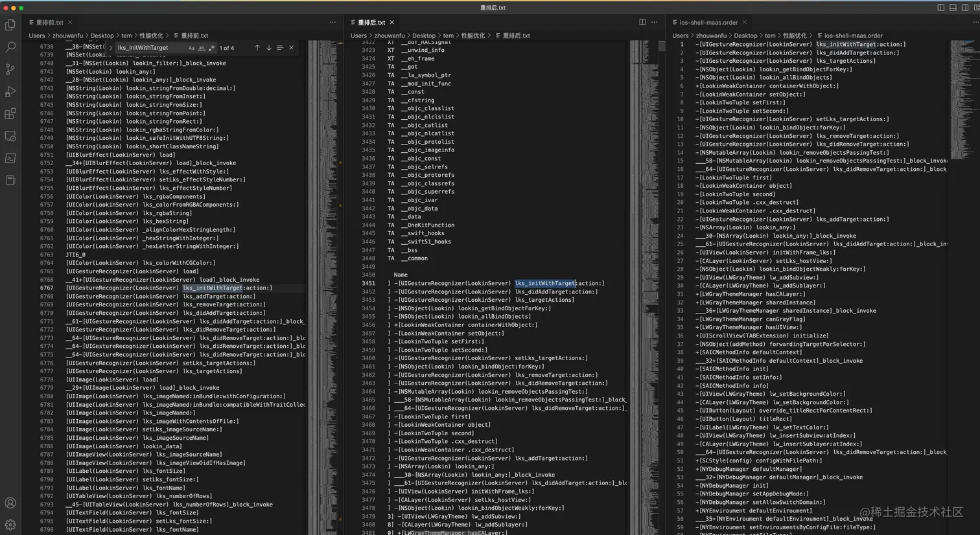Open 'zhouwanfu' breadcrumb in ios-shell-maas.order editor
Screen dimensions: 980x535
pos(711,36)
